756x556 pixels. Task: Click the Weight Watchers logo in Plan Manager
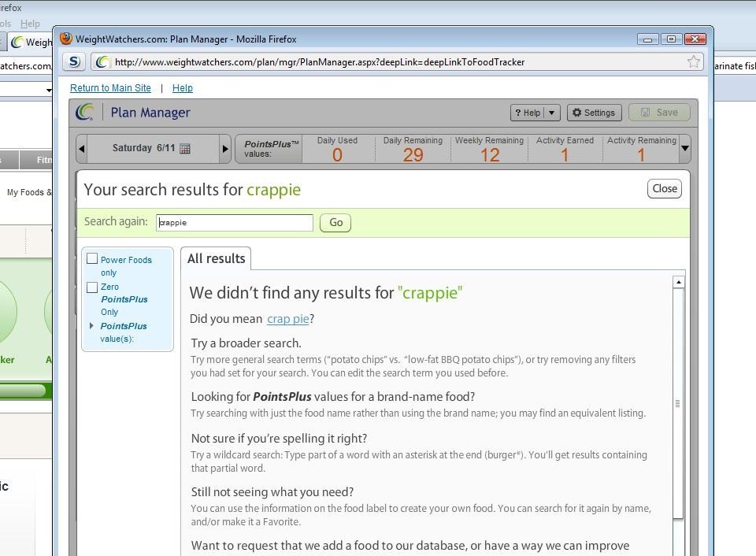[x=85, y=113]
